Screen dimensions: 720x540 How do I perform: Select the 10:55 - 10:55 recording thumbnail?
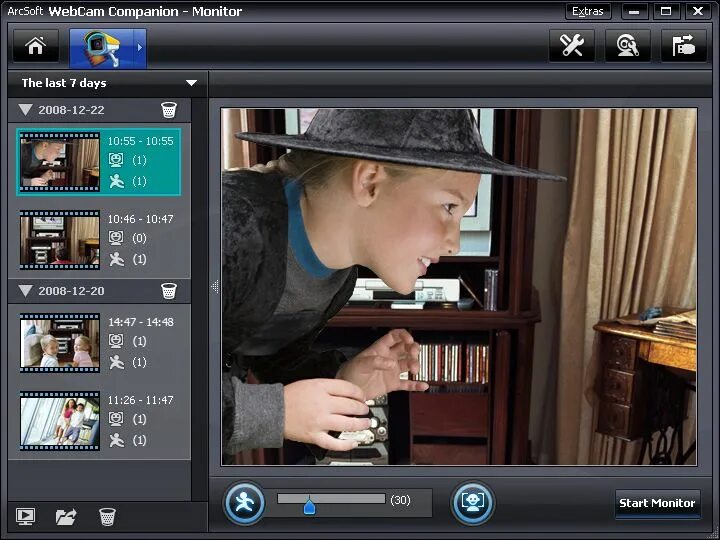pyautogui.click(x=60, y=162)
